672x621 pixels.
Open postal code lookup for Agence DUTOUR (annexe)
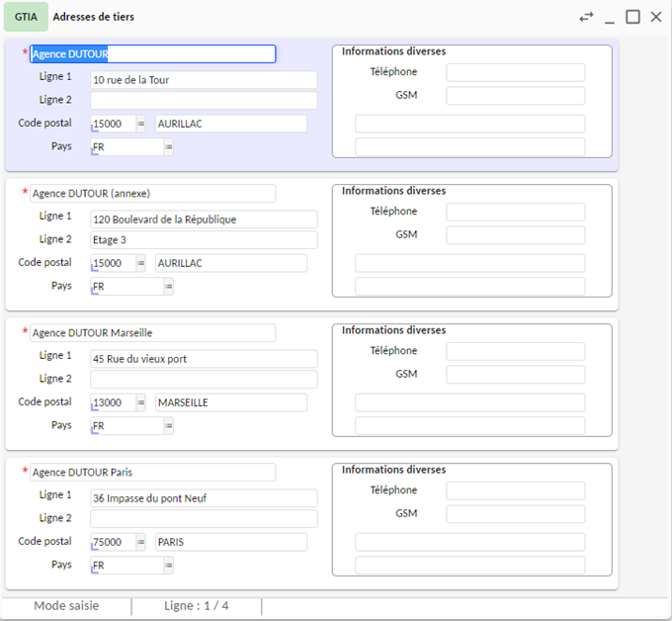point(140,263)
